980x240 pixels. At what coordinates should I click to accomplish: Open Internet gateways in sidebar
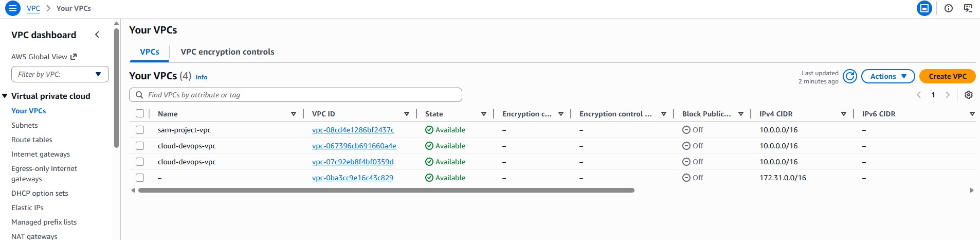(41, 154)
